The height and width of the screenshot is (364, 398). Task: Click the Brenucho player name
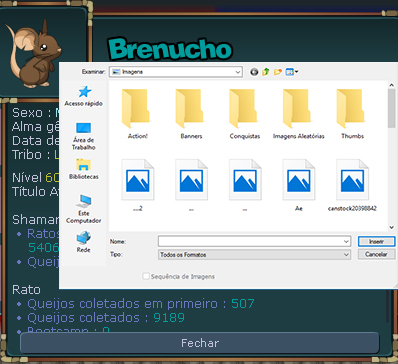click(169, 49)
